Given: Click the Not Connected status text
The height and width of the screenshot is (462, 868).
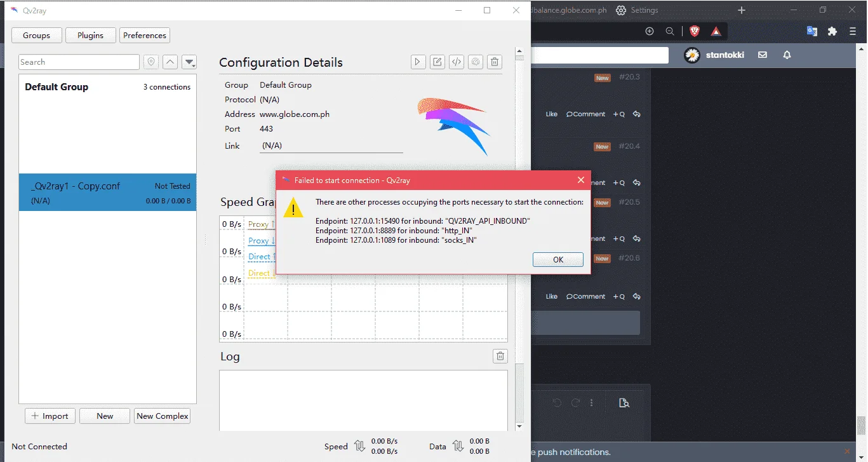Looking at the screenshot, I should 39,446.
